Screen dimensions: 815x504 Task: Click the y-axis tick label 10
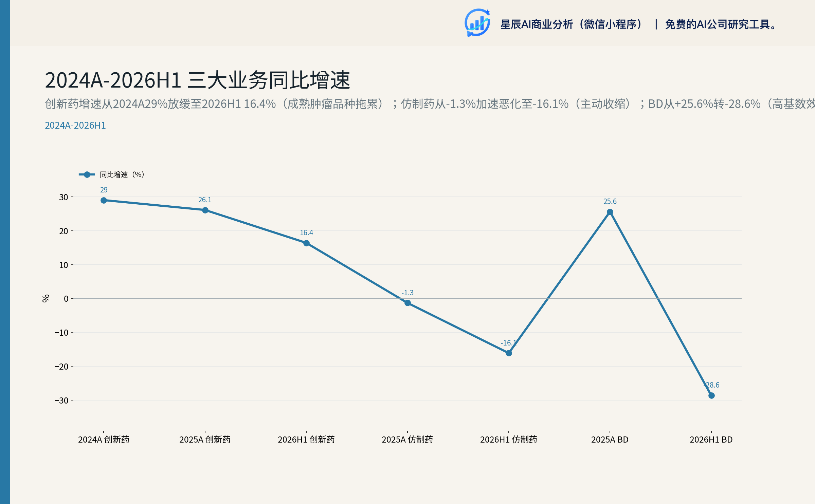click(64, 265)
